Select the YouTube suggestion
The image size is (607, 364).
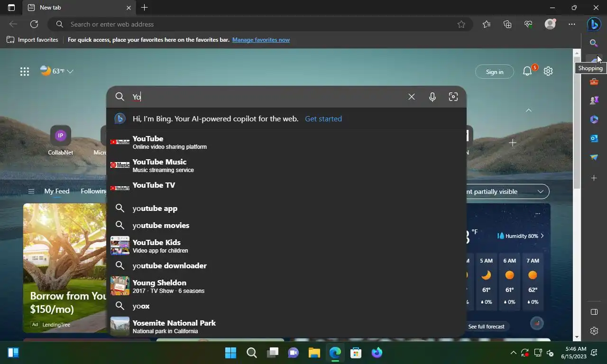tap(286, 142)
